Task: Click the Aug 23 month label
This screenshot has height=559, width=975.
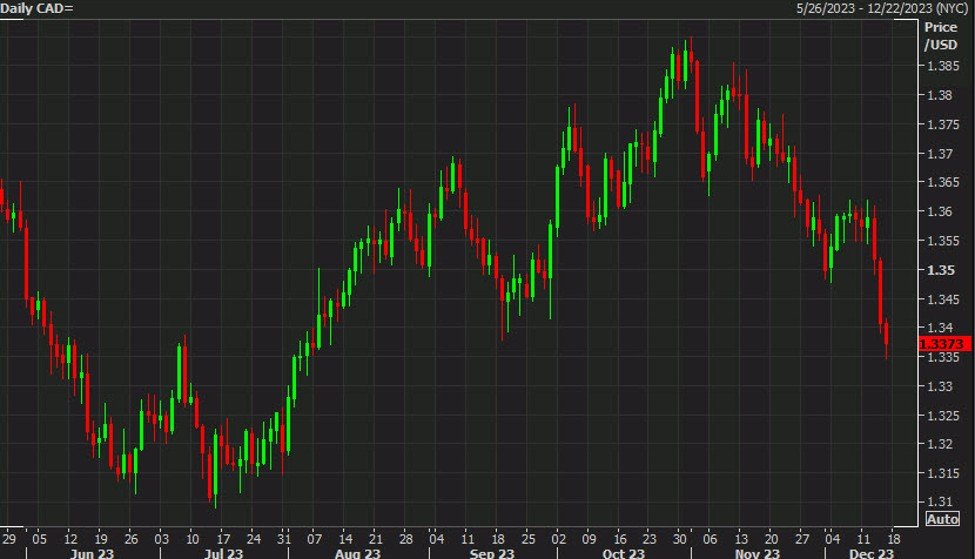Action: 357,553
